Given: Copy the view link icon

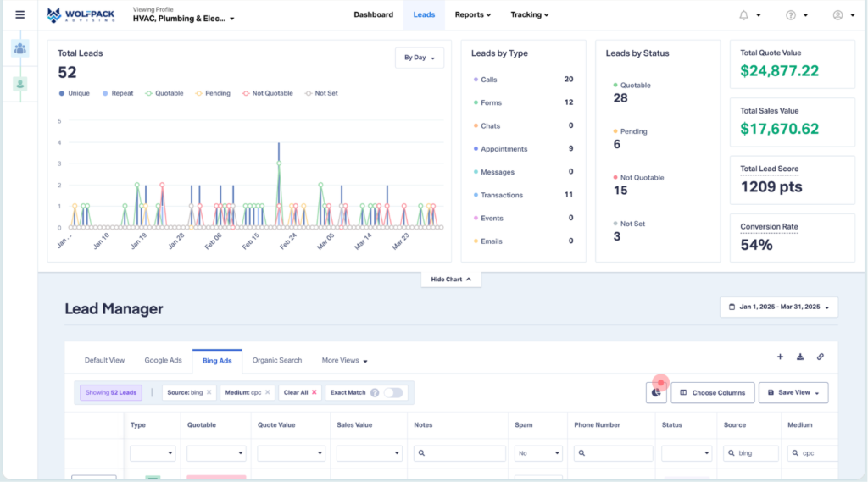Looking at the screenshot, I should point(820,357).
